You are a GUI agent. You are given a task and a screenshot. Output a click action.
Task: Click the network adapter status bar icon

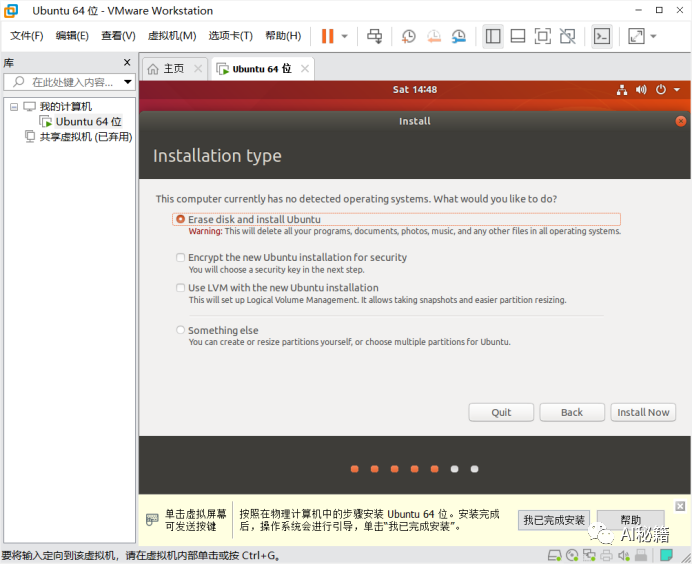[x=589, y=555]
